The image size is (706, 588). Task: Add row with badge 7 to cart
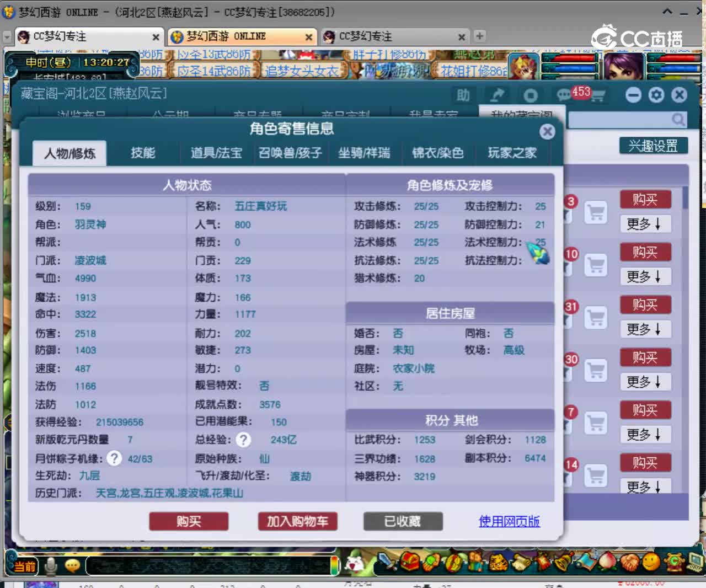coord(596,423)
